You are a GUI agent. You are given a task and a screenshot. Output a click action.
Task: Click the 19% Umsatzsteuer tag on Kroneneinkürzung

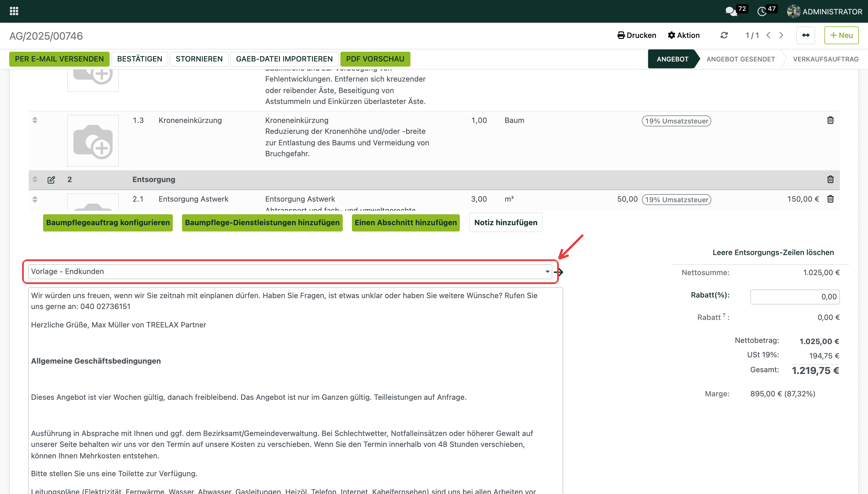click(676, 121)
